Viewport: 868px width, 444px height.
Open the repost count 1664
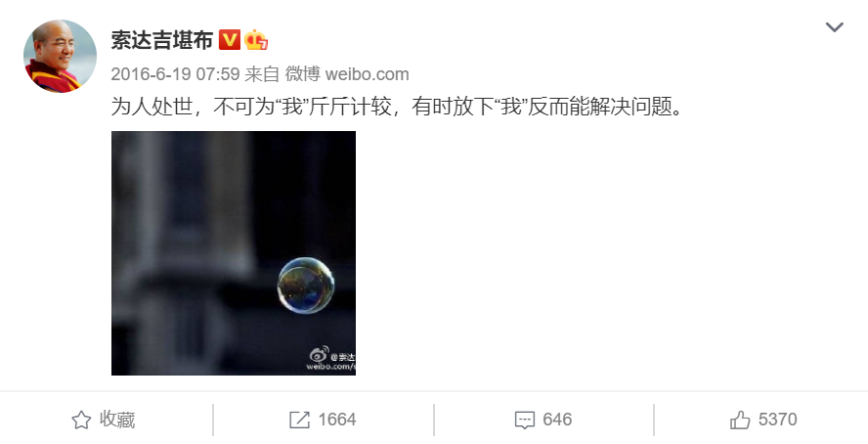[337, 420]
